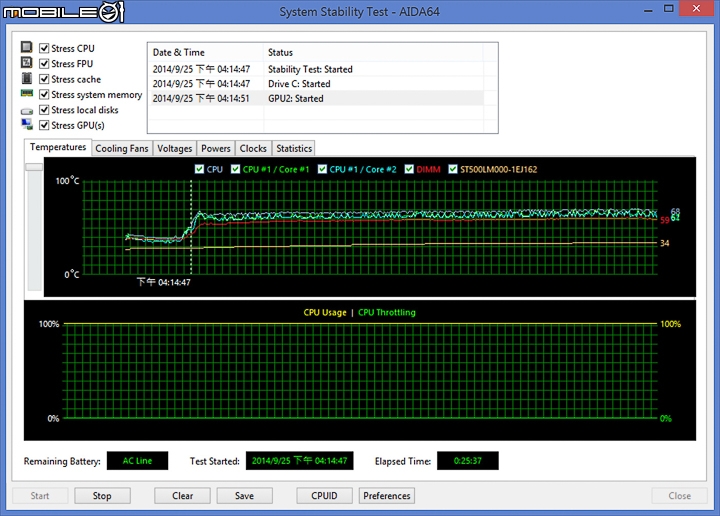Click the Test Started timestamp field
This screenshot has height=516, width=720.
pyautogui.click(x=299, y=461)
